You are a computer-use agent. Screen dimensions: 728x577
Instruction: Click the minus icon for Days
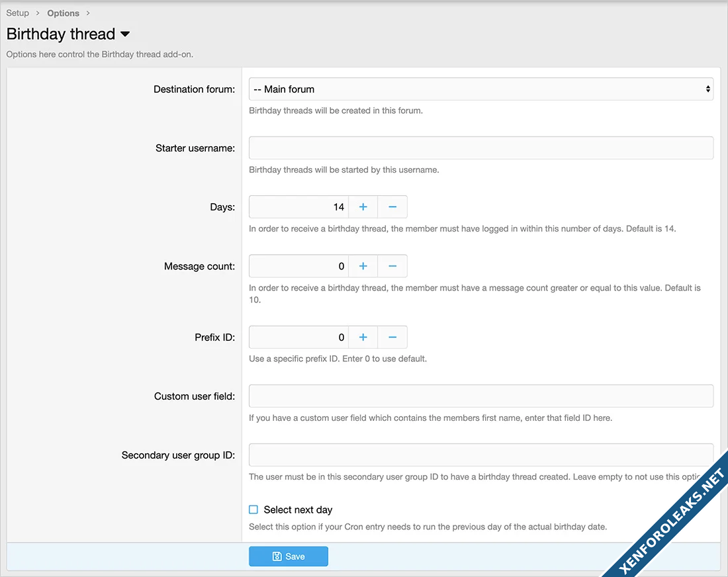tap(392, 207)
